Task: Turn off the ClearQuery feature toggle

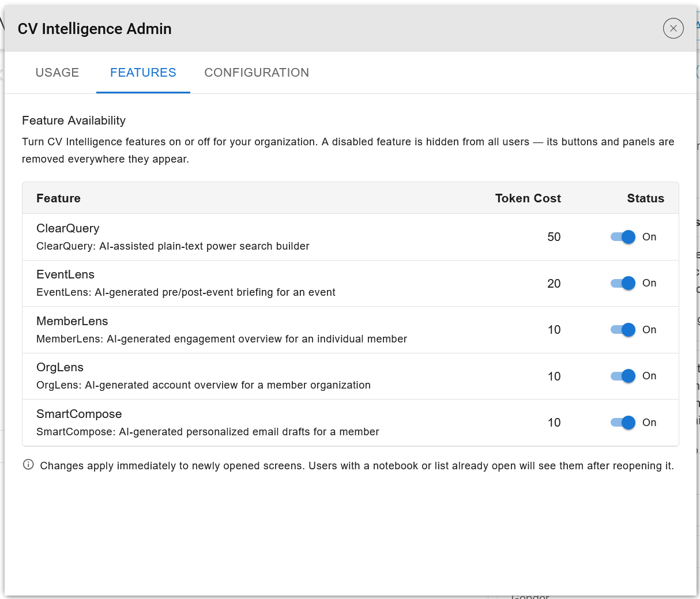Action: [x=623, y=237]
